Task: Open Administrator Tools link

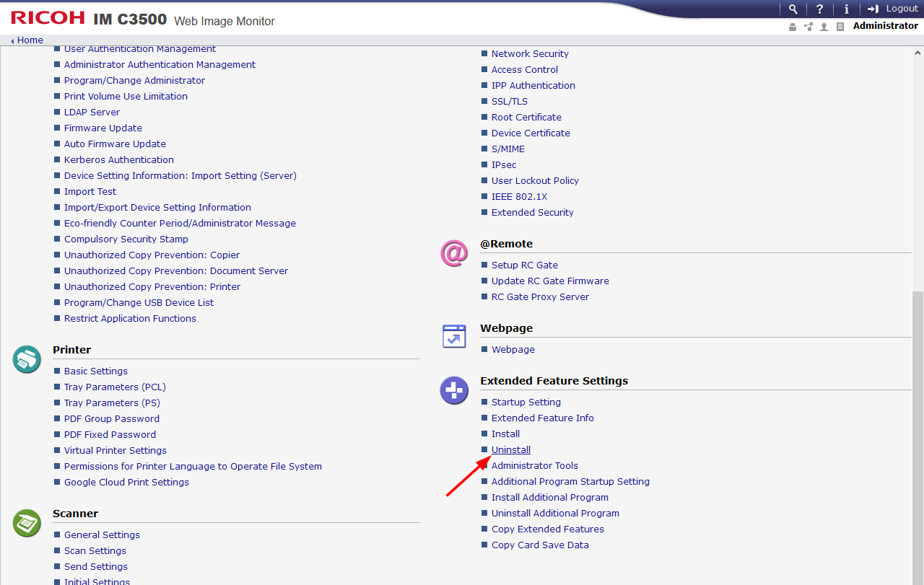Action: pos(535,466)
